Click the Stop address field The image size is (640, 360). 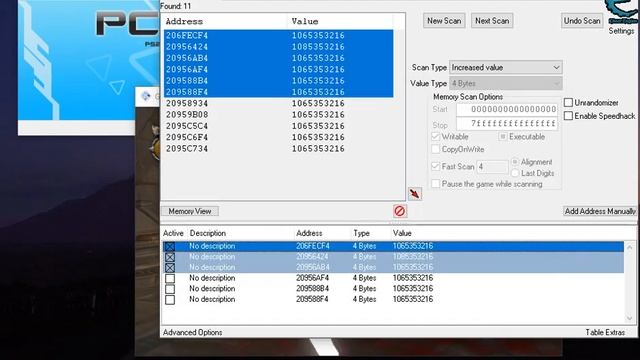(x=507, y=123)
